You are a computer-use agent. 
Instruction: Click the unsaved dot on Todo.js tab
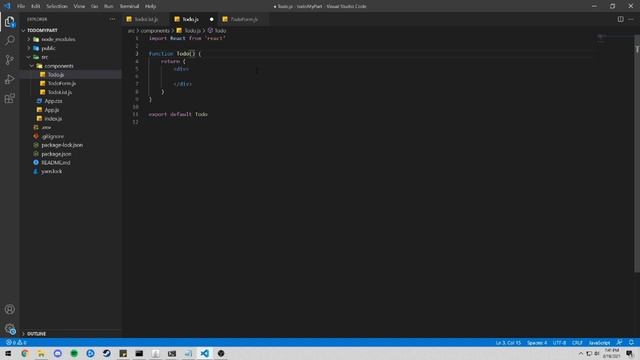[211, 19]
